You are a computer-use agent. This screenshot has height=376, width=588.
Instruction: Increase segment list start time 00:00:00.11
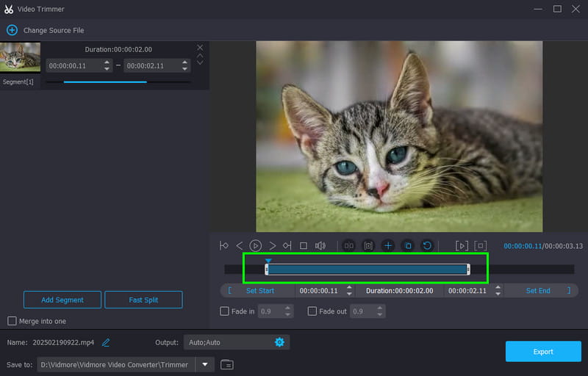pos(107,62)
